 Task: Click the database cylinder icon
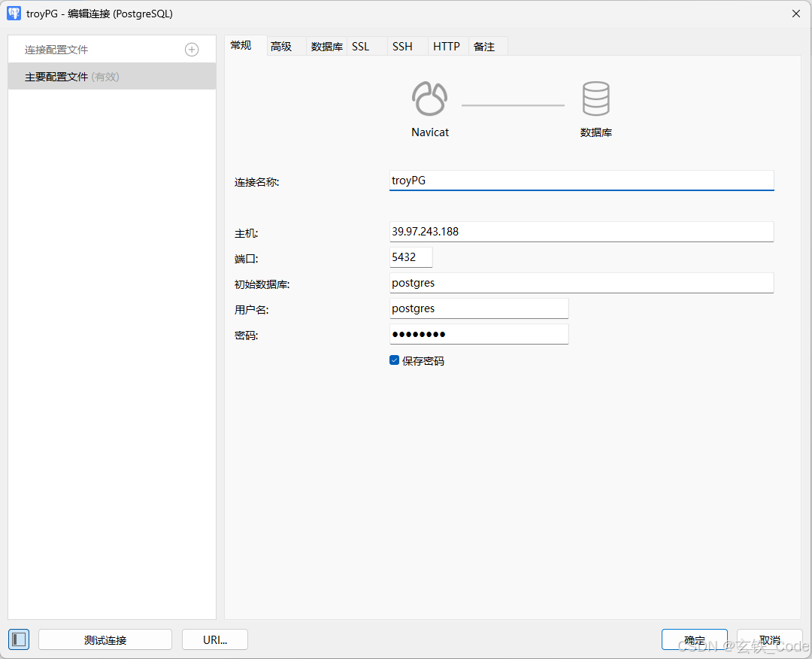[595, 99]
